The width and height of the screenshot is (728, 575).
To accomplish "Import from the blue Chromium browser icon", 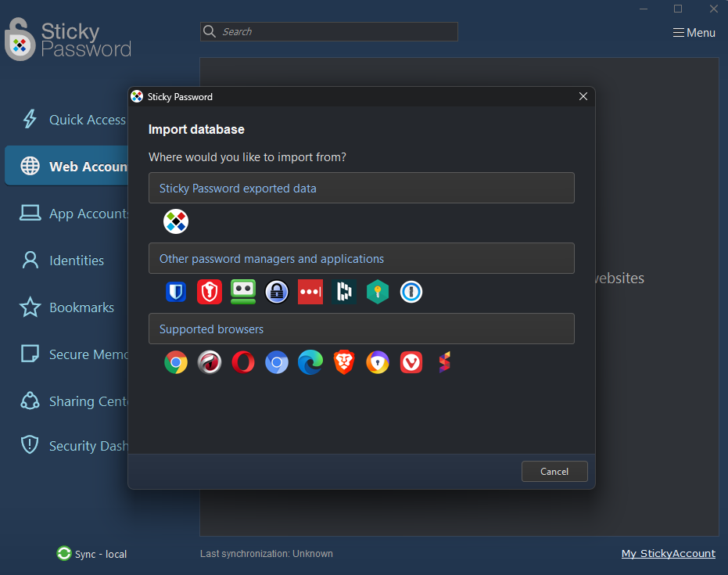I will [x=277, y=362].
